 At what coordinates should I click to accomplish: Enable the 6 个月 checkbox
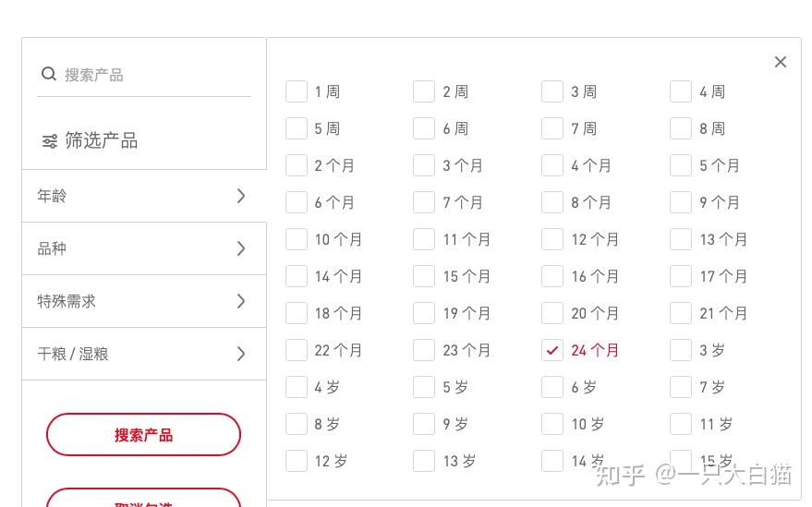297,202
